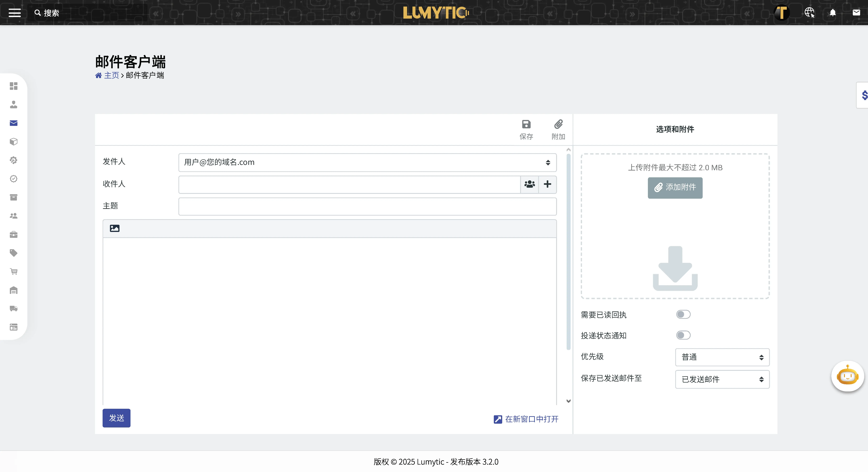Click the insert image icon in editor
Image resolution: width=868 pixels, height=472 pixels.
115,228
